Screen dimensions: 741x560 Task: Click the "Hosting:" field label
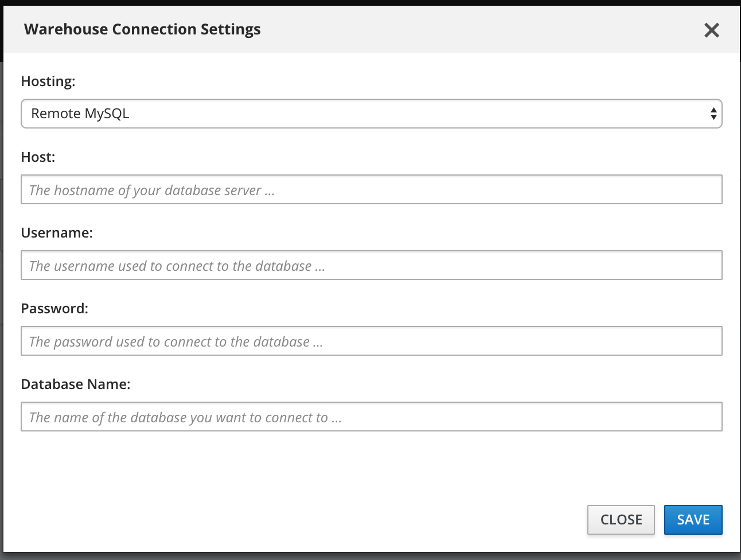48,81
